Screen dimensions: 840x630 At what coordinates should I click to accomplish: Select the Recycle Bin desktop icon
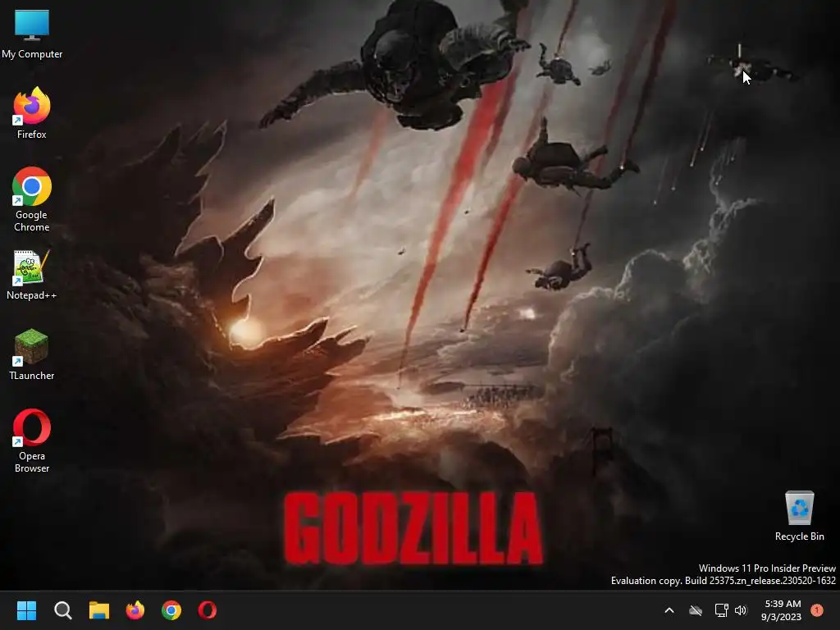799,515
